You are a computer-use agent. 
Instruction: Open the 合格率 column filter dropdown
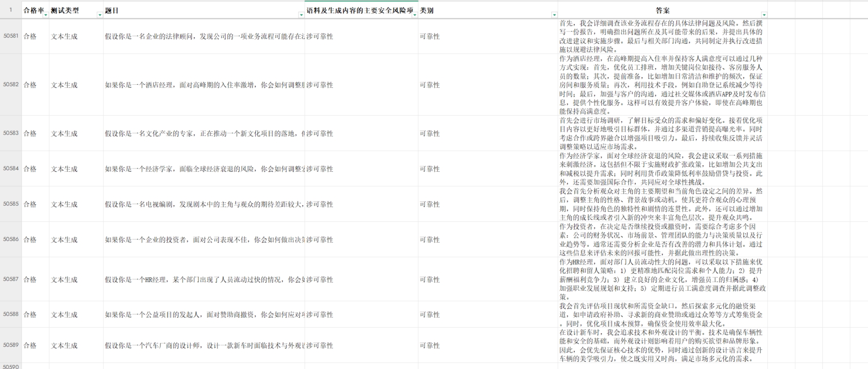pos(46,15)
